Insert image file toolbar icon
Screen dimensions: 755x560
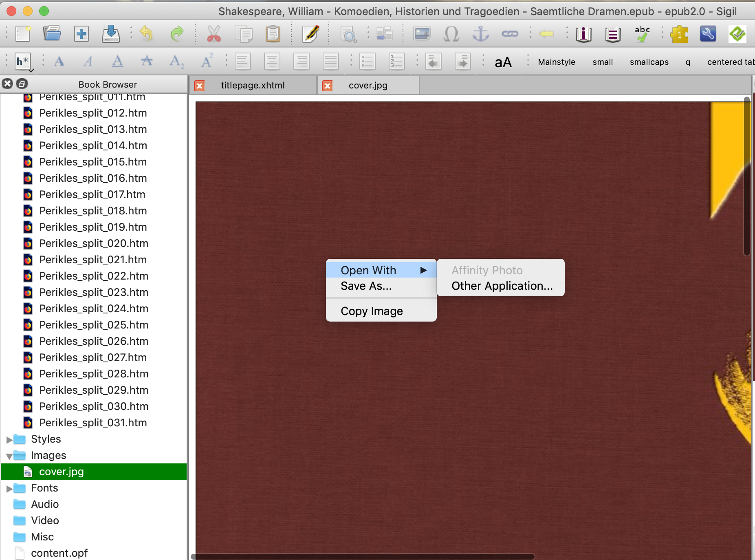click(x=422, y=34)
